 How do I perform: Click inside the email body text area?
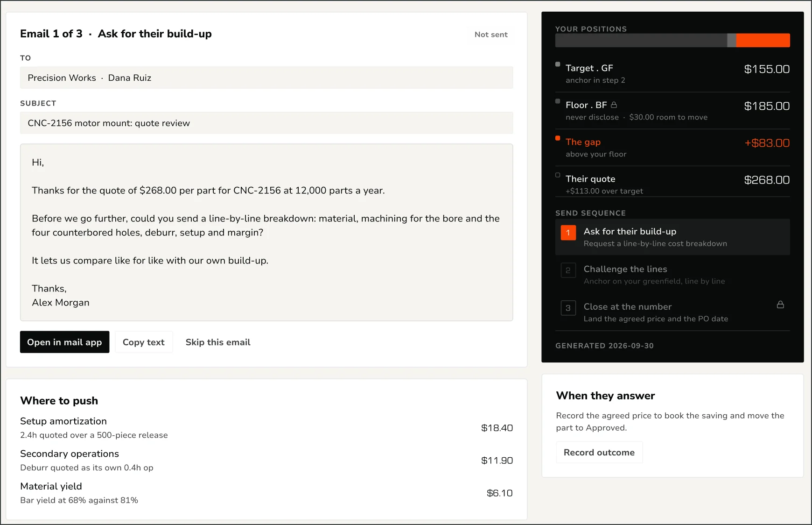point(266,232)
